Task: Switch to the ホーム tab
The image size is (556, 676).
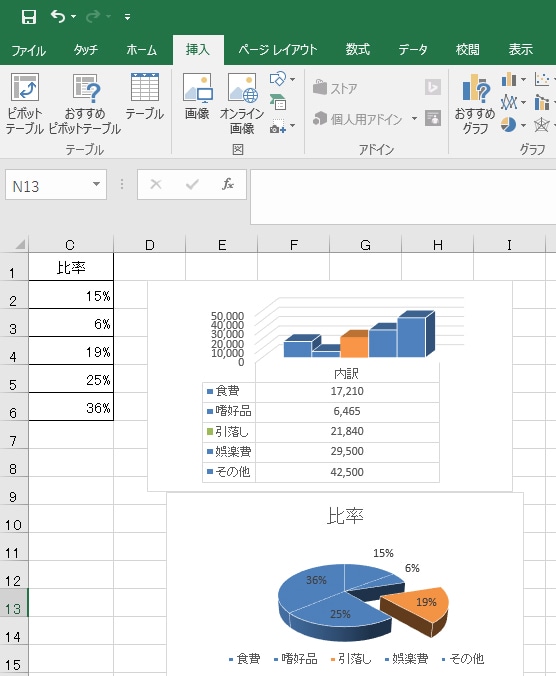Action: [141, 50]
